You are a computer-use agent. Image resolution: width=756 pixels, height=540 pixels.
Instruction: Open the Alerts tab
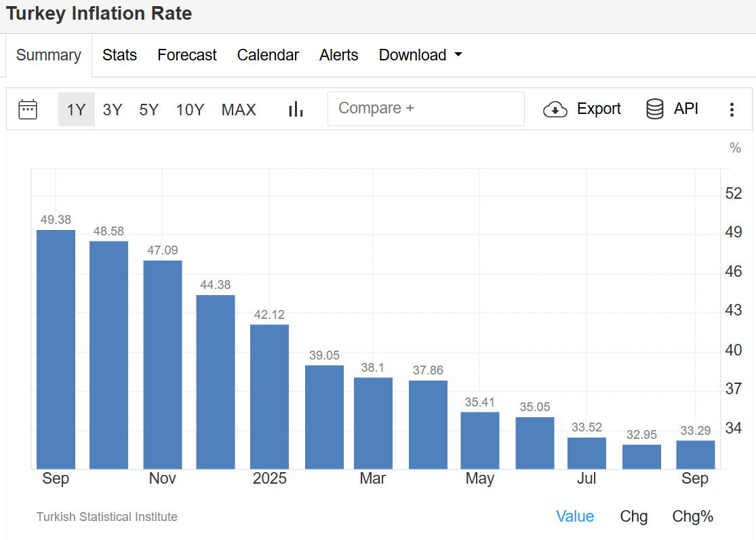point(339,55)
